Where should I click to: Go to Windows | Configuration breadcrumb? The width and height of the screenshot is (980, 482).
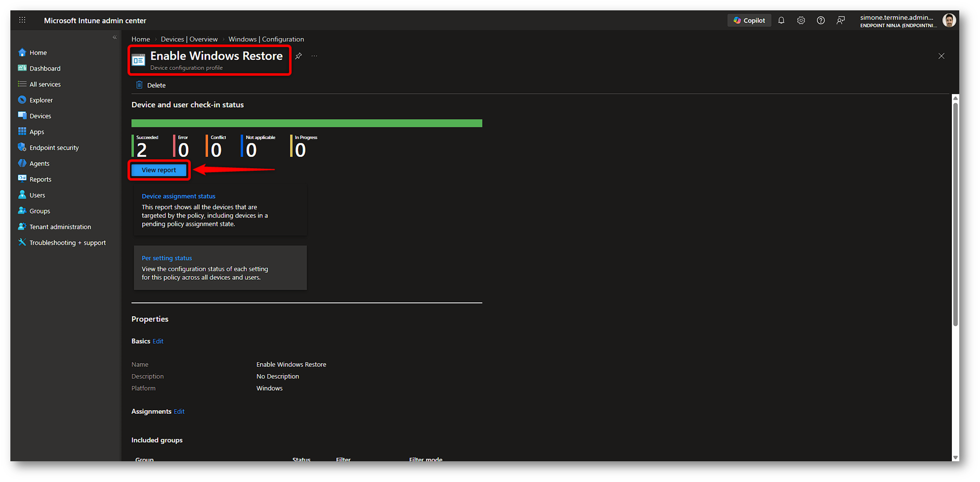point(266,39)
